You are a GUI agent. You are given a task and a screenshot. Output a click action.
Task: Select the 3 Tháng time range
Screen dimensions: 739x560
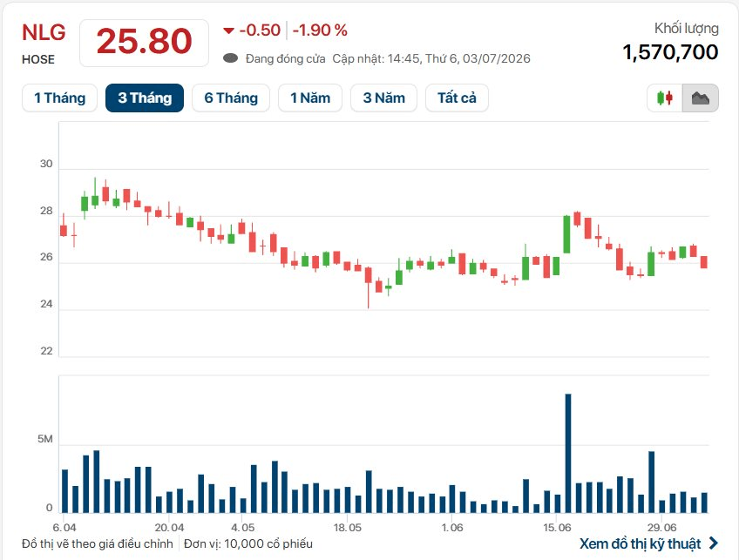coord(145,98)
